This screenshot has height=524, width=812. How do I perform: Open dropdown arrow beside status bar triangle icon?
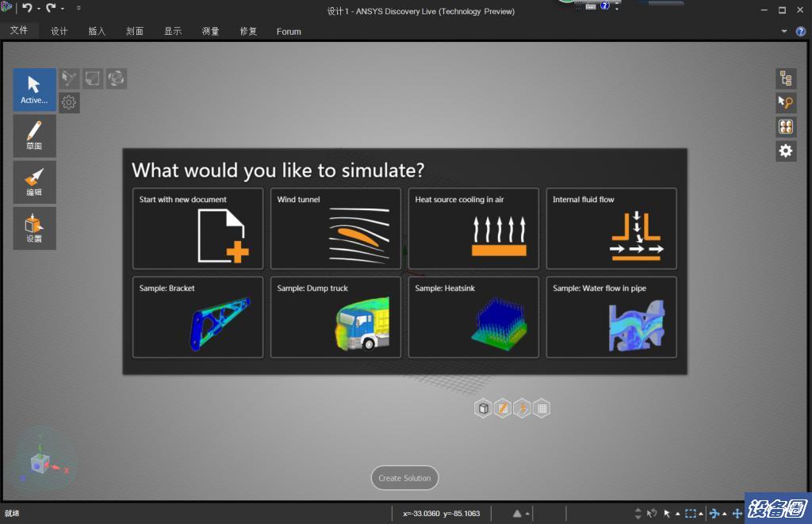527,514
